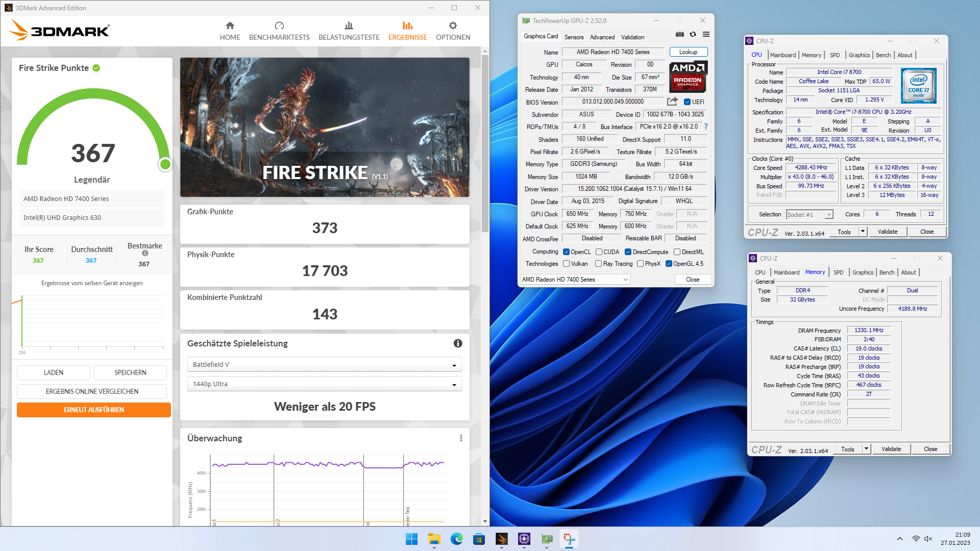The height and width of the screenshot is (551, 980).
Task: Open Validation tab in GPU-Z
Action: point(632,37)
